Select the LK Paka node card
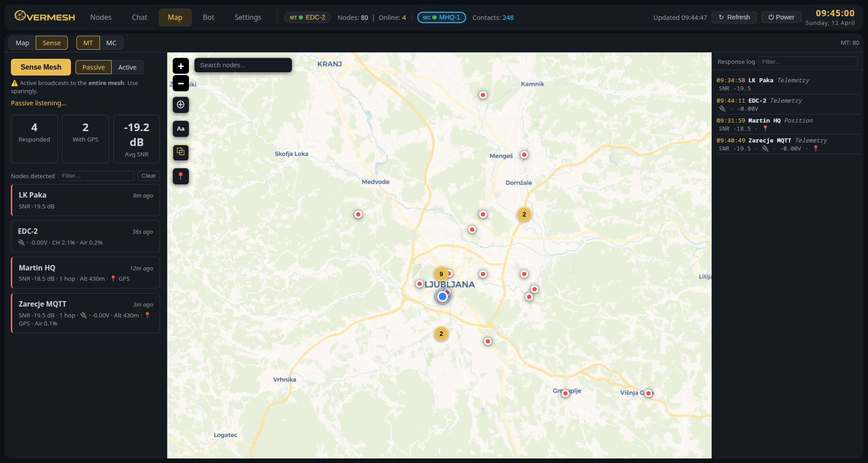Screen dimensions: 868x463 coord(85,200)
